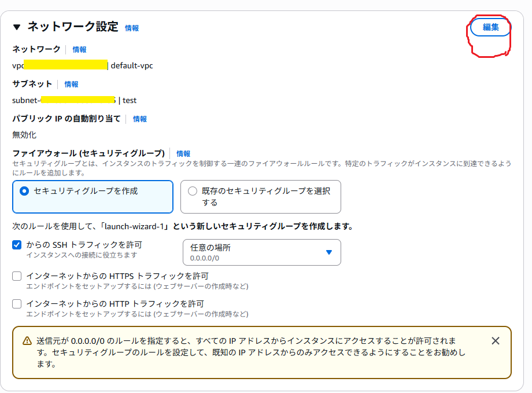This screenshot has width=532, height=393.
Task: Click the 0.0.0.0/0 warning message text
Action: (x=249, y=352)
